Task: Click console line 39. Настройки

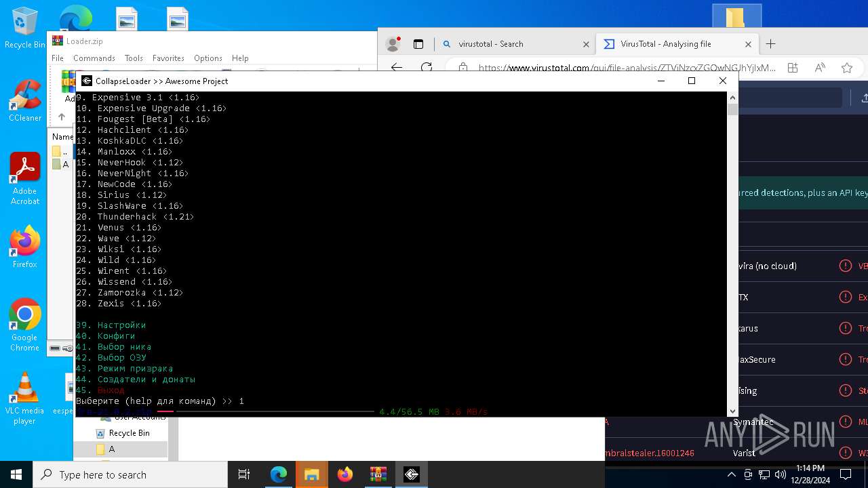Action: pyautogui.click(x=111, y=325)
